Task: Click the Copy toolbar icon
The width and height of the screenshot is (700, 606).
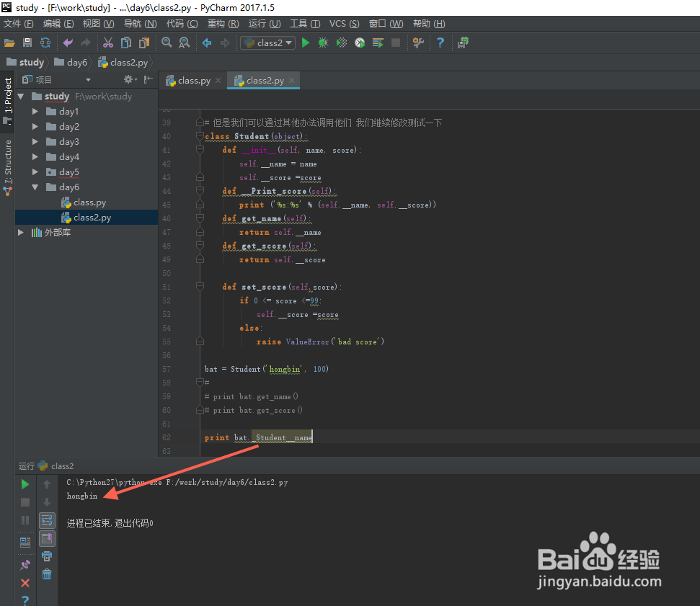Action: (x=126, y=43)
